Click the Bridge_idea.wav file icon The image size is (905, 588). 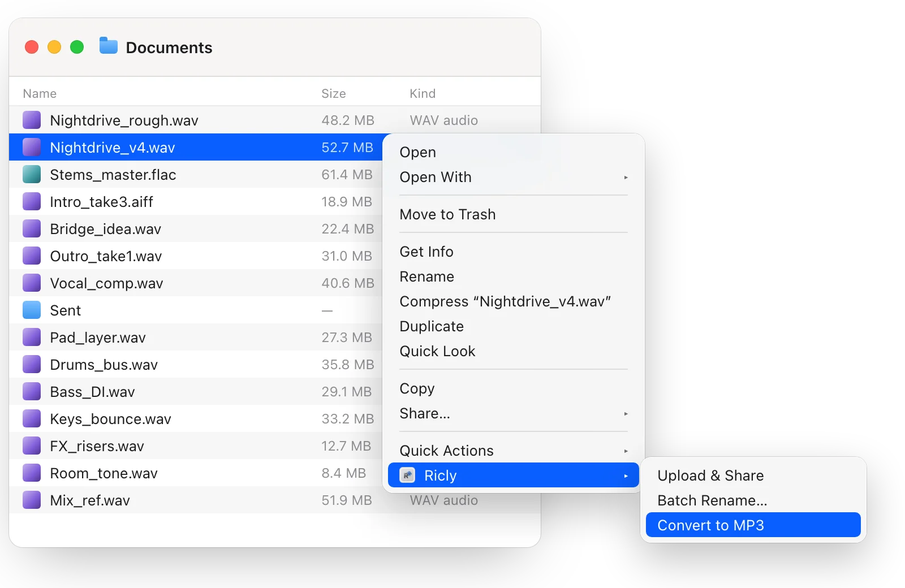pos(32,228)
